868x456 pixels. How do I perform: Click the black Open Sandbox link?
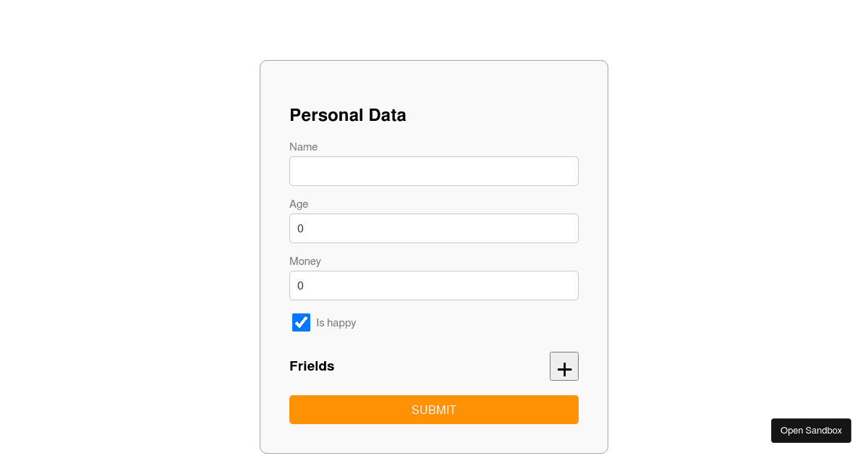pos(811,431)
